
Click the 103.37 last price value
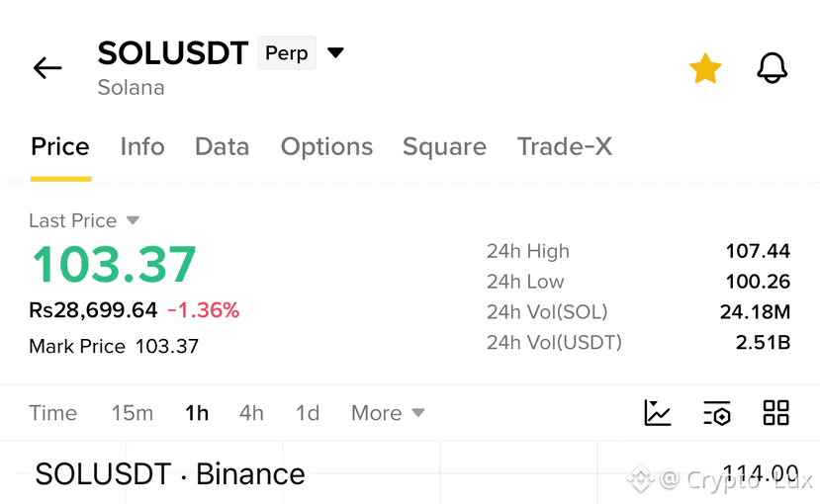pyautogui.click(x=114, y=265)
